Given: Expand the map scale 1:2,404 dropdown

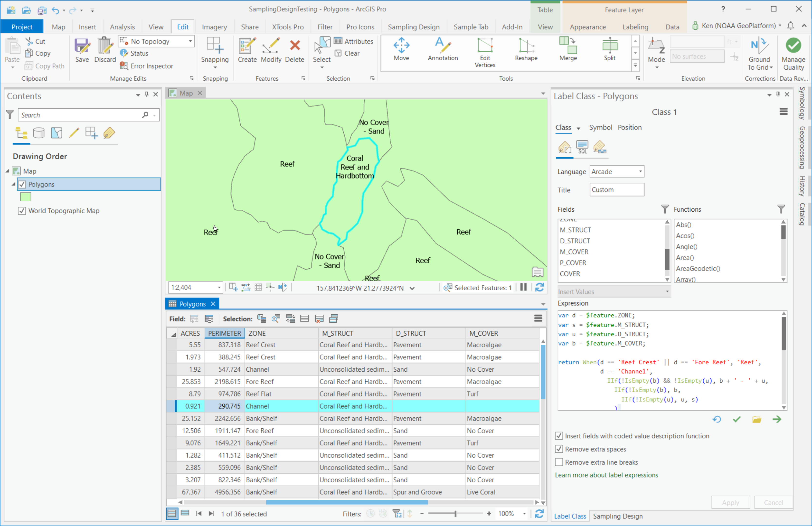Looking at the screenshot, I should pos(219,288).
